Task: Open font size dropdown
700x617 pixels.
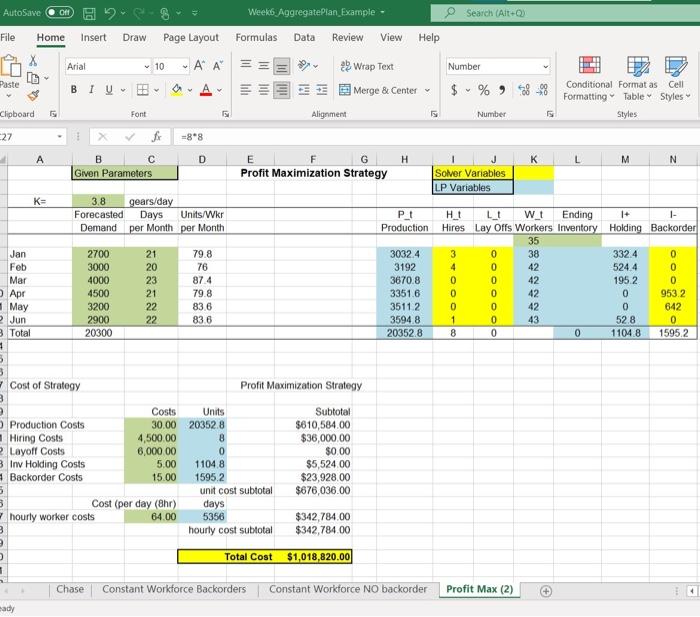Action: pos(185,67)
